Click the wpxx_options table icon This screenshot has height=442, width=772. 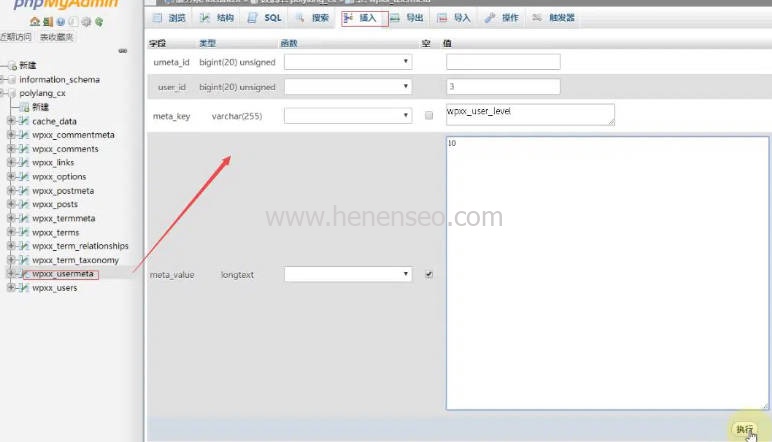point(23,177)
